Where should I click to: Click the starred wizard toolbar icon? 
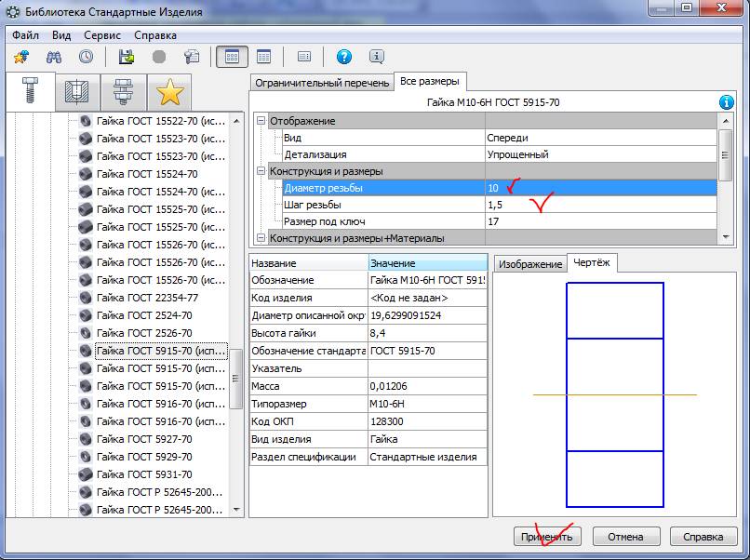[21, 57]
